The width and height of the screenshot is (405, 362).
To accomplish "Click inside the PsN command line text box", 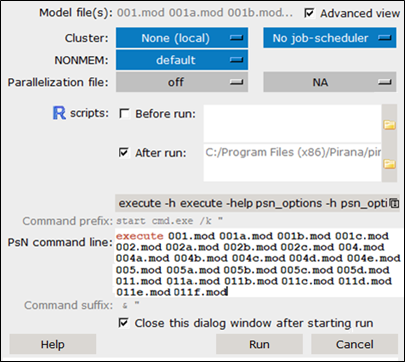I will (258, 263).
